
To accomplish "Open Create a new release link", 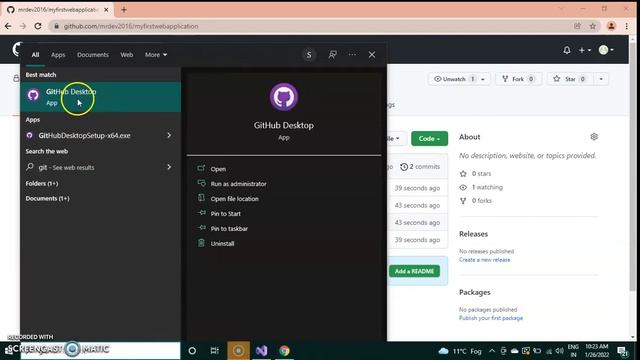I will pyautogui.click(x=484, y=260).
